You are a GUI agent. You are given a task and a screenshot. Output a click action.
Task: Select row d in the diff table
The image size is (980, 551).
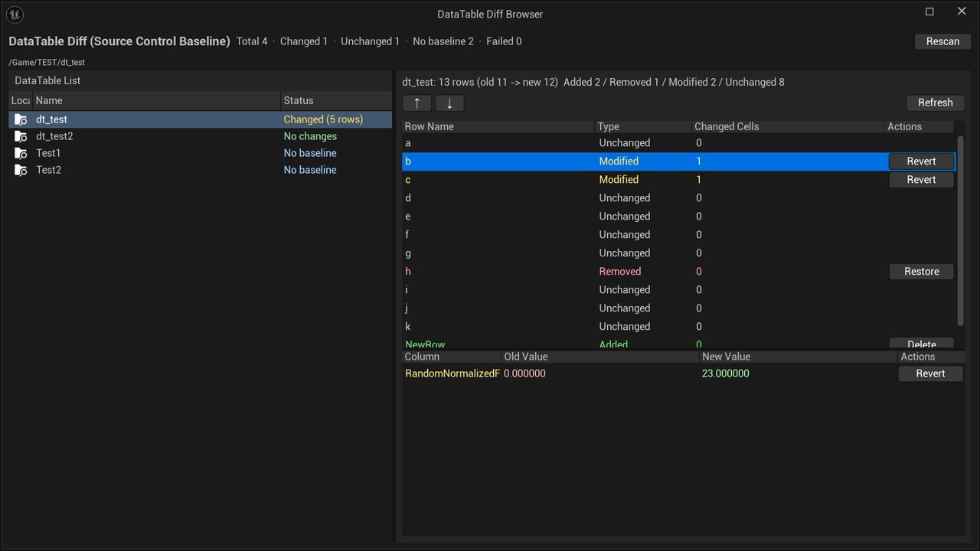[x=679, y=198]
